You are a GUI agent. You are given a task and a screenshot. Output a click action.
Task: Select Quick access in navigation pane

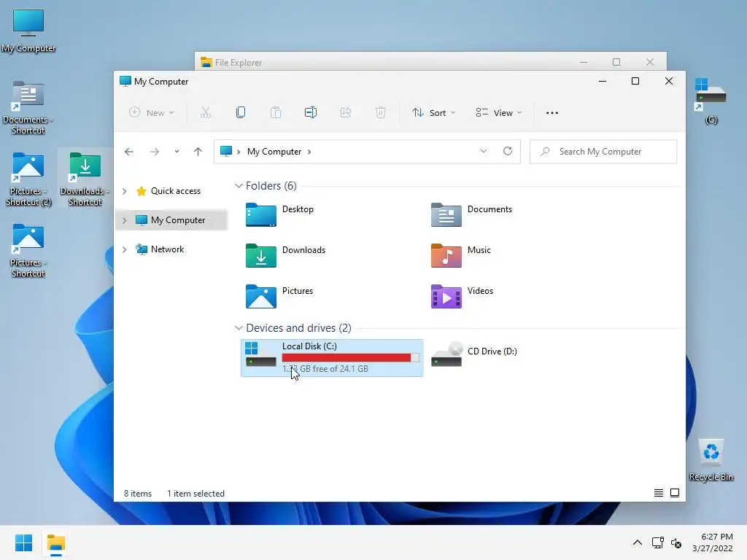tap(176, 191)
